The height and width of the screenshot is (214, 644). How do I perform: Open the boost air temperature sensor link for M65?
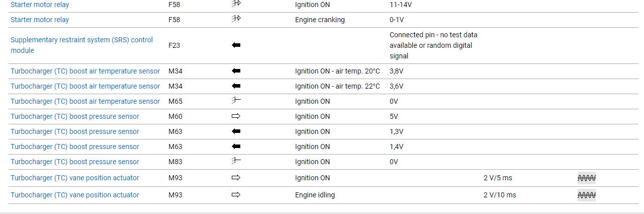85,101
